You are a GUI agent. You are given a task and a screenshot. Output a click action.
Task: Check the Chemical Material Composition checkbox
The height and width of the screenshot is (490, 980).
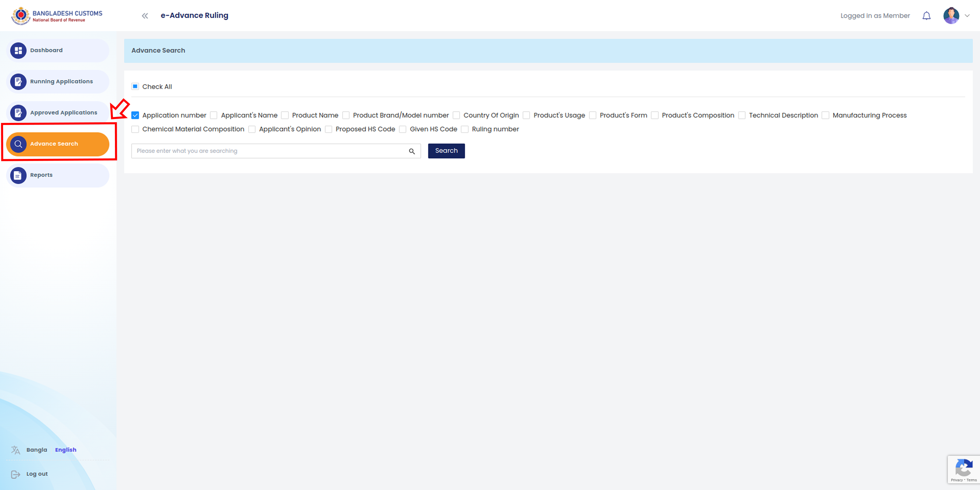(x=135, y=129)
